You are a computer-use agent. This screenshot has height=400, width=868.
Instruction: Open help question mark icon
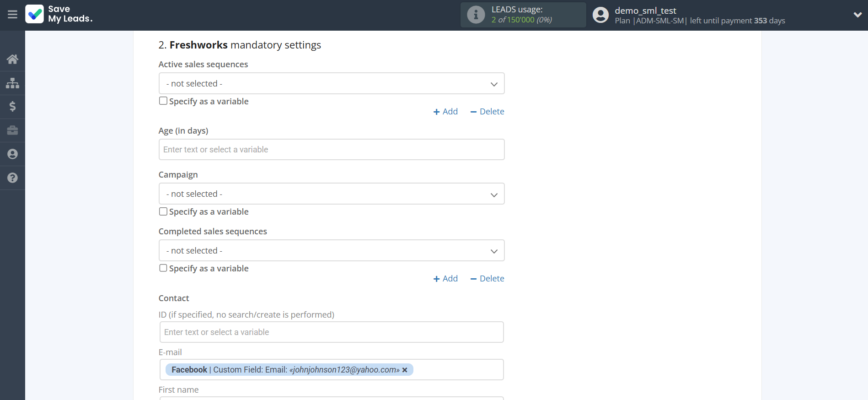[x=12, y=178]
